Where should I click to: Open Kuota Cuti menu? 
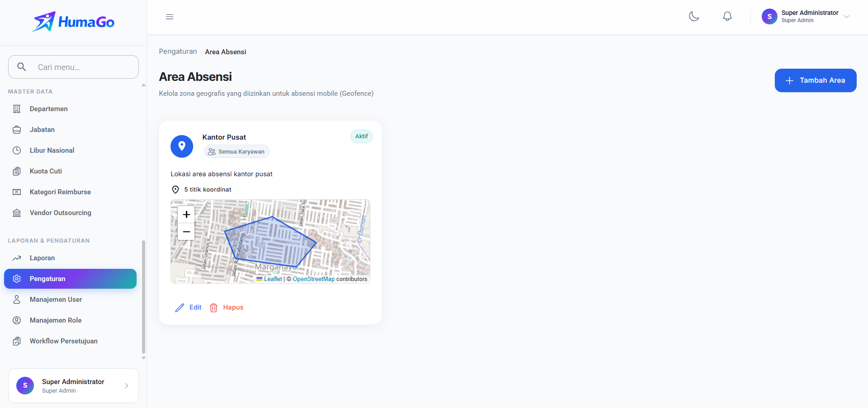coord(70,171)
